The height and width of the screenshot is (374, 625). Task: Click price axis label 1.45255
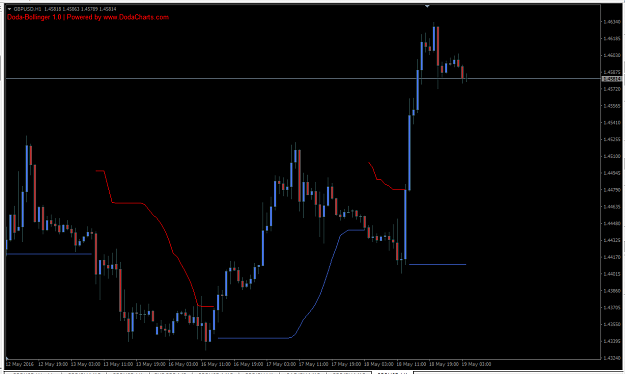click(613, 140)
